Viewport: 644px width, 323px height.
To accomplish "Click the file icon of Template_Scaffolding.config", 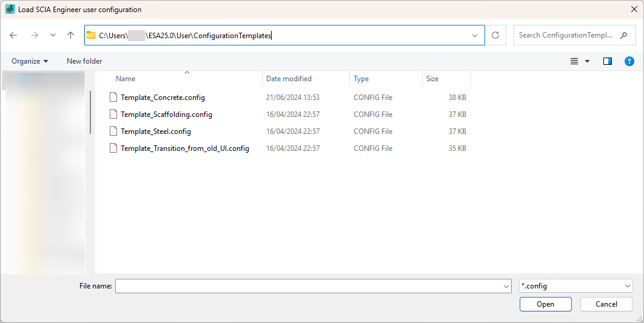I will 113,114.
